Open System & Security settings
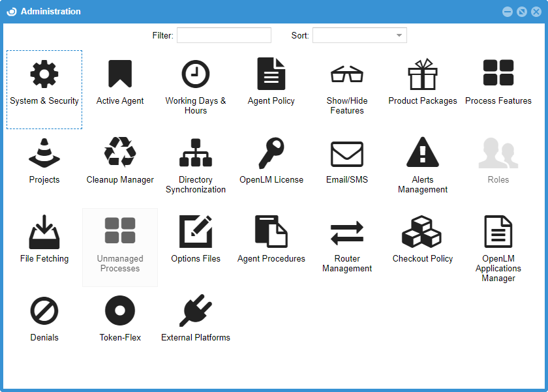Image resolution: width=548 pixels, height=392 pixels. 44,74
